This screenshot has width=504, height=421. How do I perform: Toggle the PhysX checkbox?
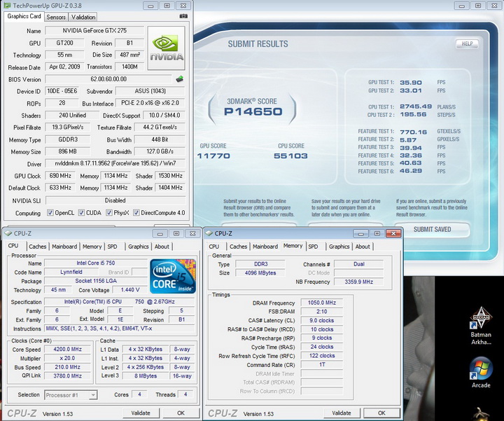[x=110, y=213]
